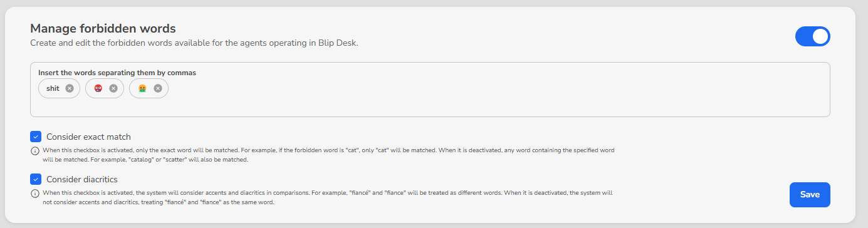Remove the vomiting face emoji chip

tap(158, 88)
